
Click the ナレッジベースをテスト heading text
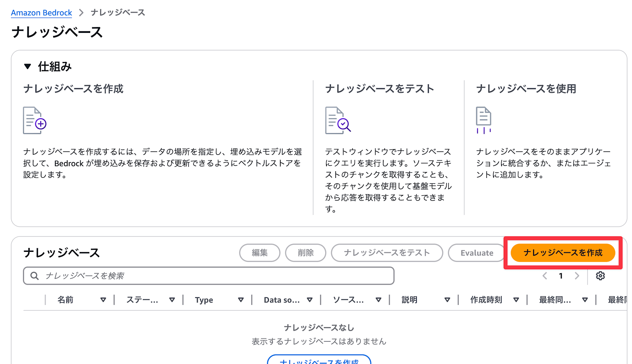[x=380, y=89]
